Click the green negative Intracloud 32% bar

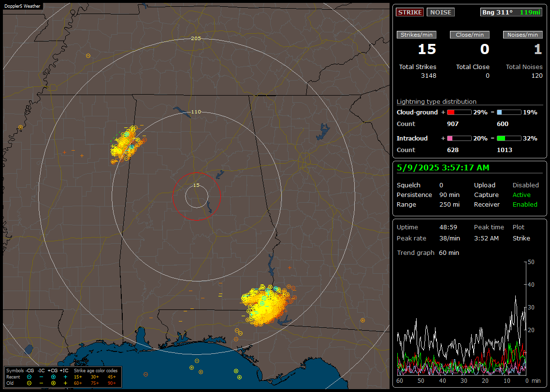pos(509,139)
